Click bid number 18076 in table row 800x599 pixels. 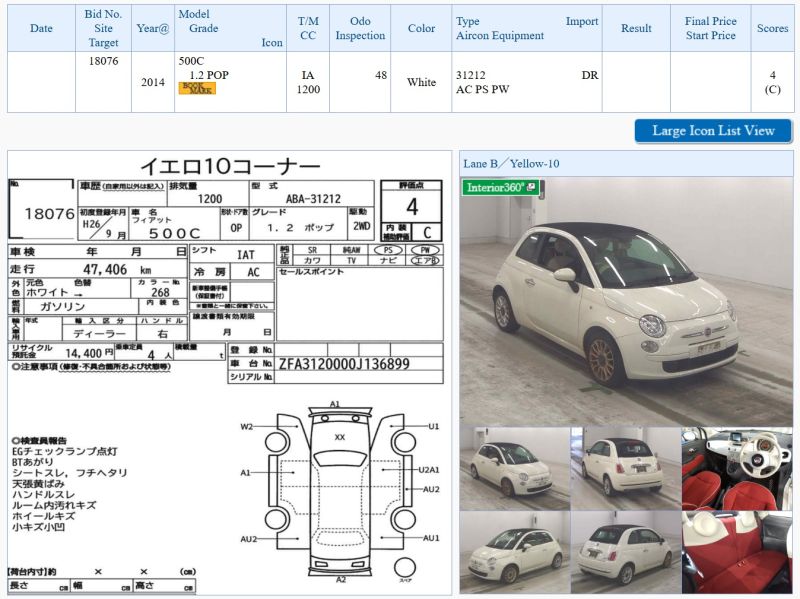104,61
